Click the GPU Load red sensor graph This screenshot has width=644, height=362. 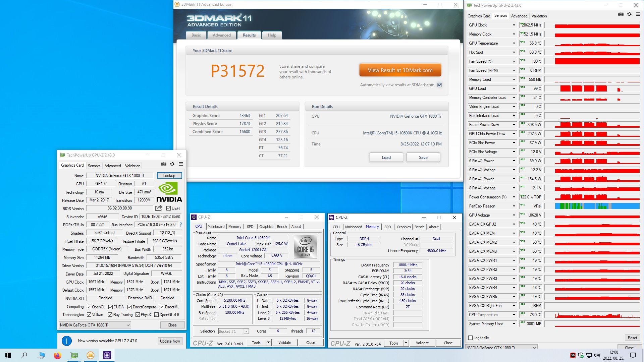(592, 88)
